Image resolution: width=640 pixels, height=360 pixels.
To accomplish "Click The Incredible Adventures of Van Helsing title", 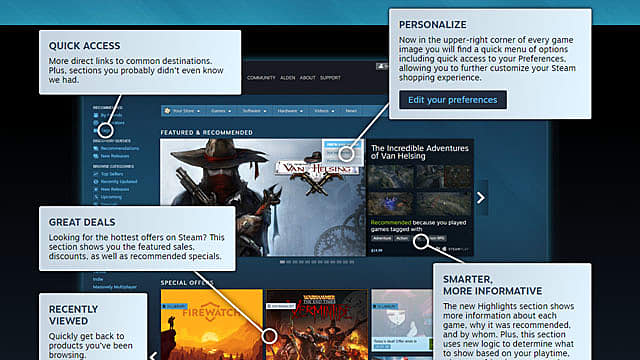I will (x=420, y=152).
